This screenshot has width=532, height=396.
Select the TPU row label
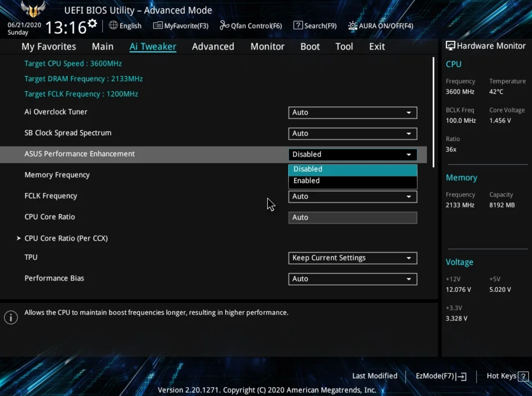point(31,257)
